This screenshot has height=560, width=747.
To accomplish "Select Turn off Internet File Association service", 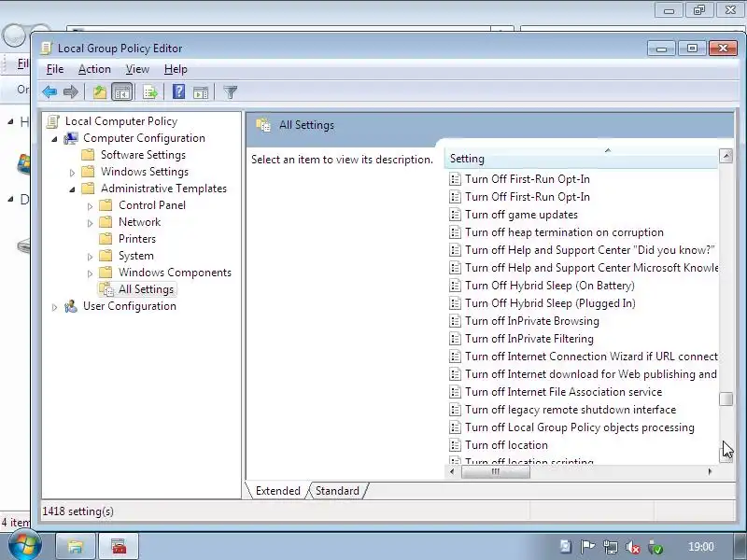I will pyautogui.click(x=564, y=392).
